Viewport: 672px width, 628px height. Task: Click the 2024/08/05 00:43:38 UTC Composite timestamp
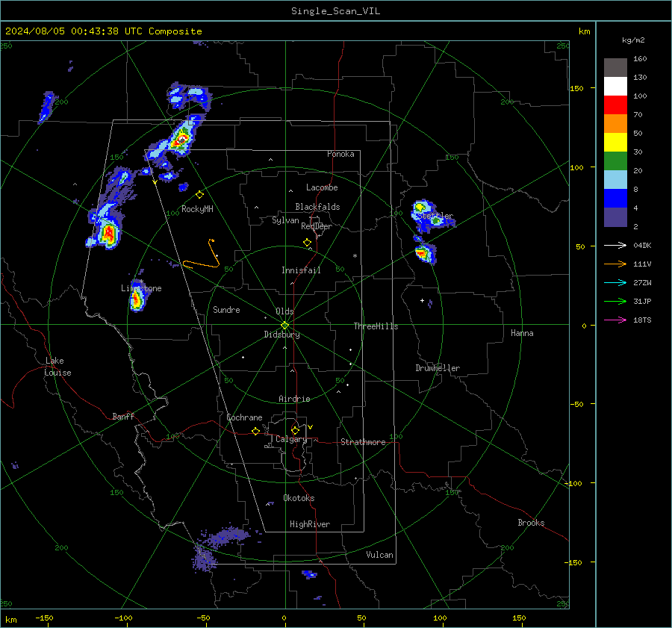104,31
